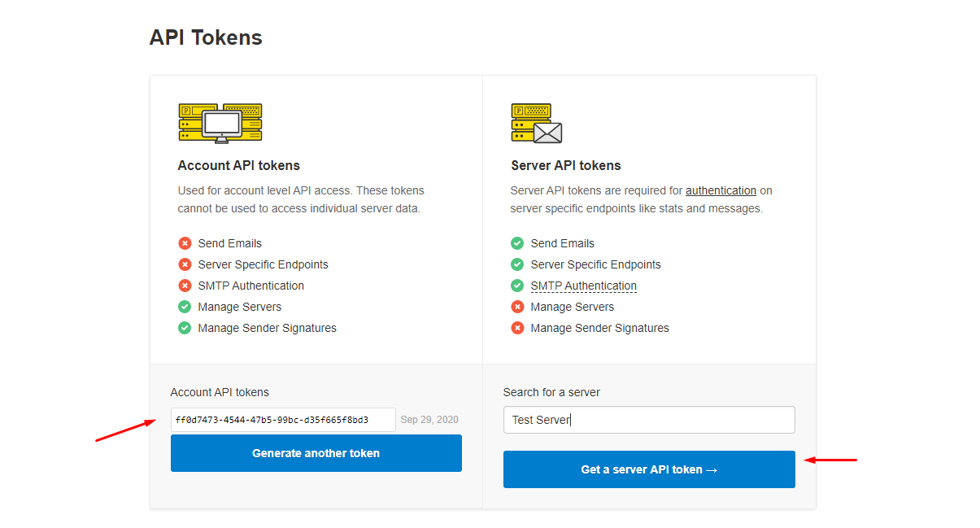Open the SMTP Authentication tooltip link

(583, 286)
